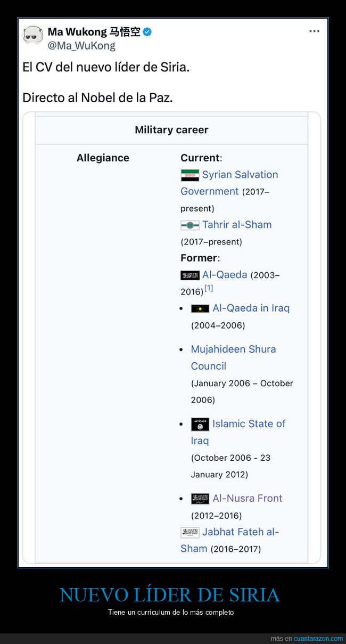
Task: Click the footnote reference [1]
Action: point(209,288)
